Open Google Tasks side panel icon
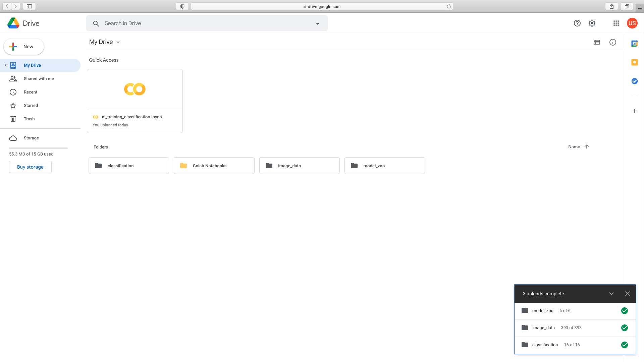The width and height of the screenshot is (644, 362). pos(634,81)
